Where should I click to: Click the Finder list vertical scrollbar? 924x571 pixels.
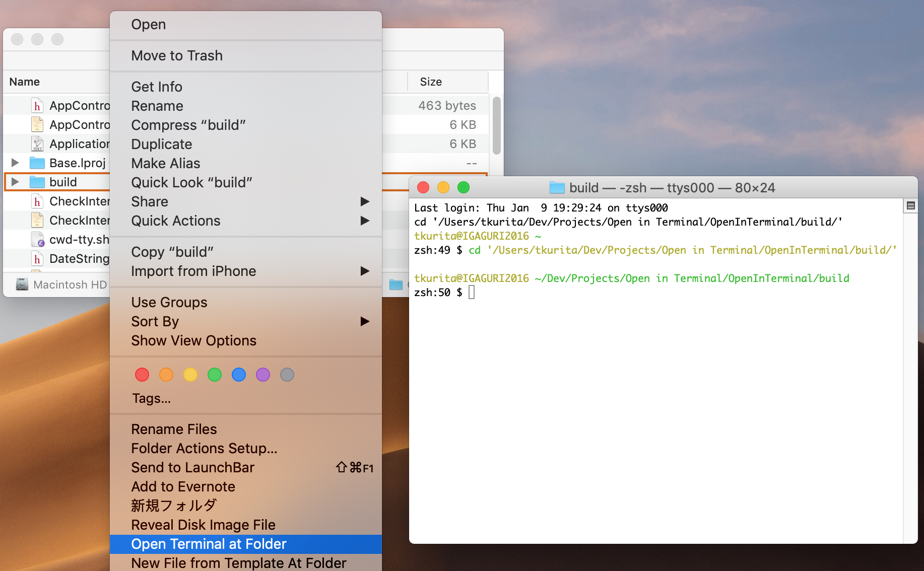tap(496, 126)
